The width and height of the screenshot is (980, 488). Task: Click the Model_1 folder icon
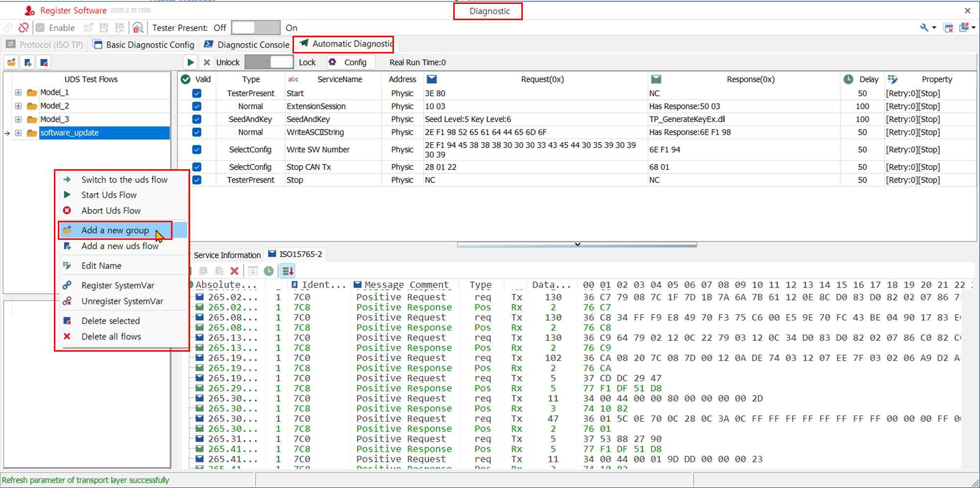[32, 93]
